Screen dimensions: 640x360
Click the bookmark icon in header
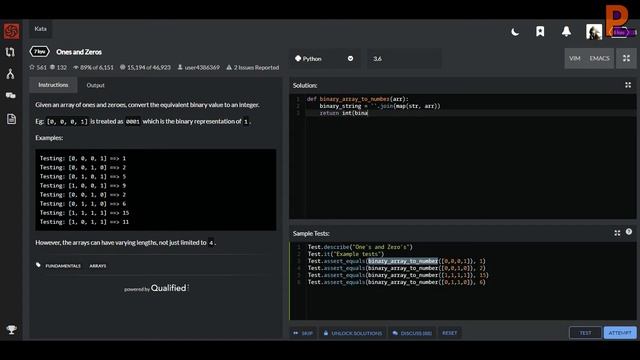[540, 31]
